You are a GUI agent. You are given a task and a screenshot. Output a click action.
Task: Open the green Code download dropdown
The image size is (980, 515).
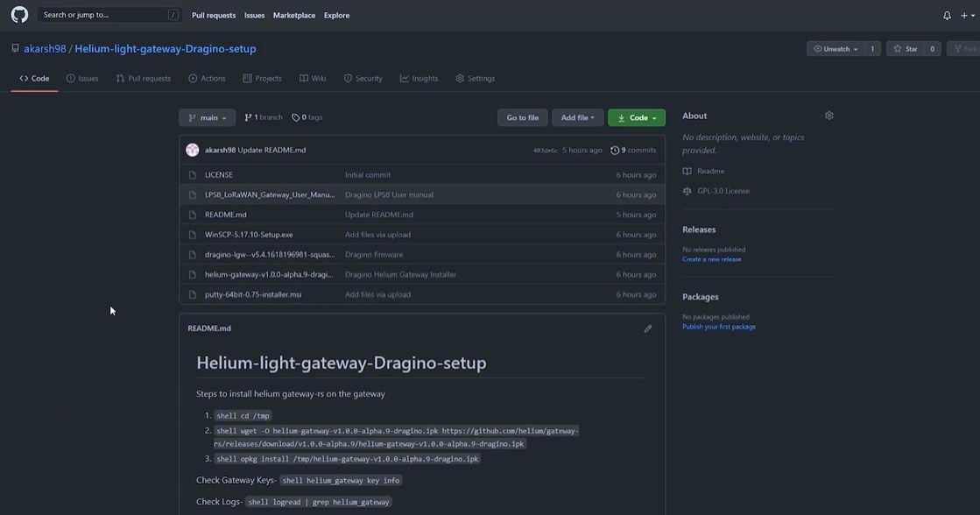[x=636, y=117]
